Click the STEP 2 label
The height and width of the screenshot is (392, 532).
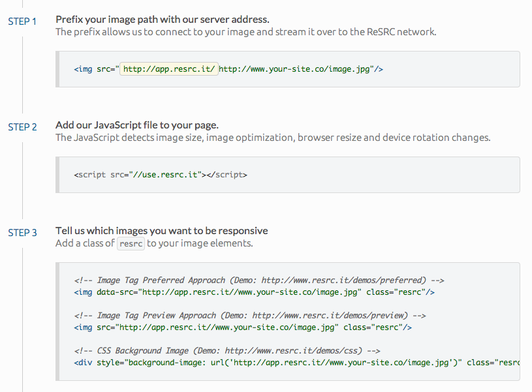(x=22, y=127)
